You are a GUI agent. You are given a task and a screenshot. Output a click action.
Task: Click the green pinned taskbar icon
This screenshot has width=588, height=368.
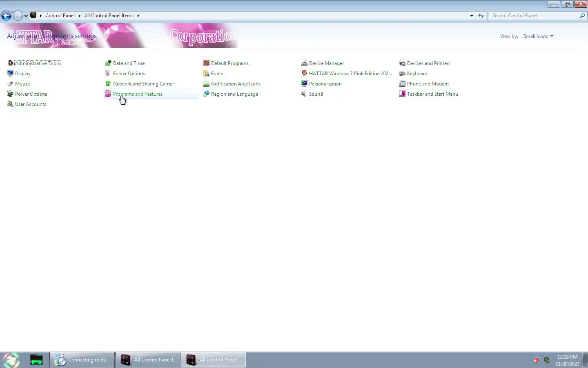pyautogui.click(x=36, y=360)
